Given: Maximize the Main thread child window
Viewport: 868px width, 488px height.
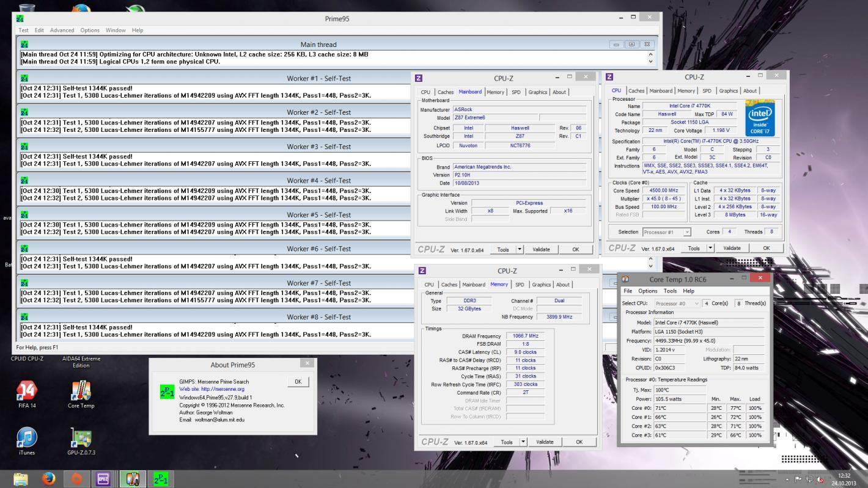Looking at the screenshot, I should pos(632,44).
